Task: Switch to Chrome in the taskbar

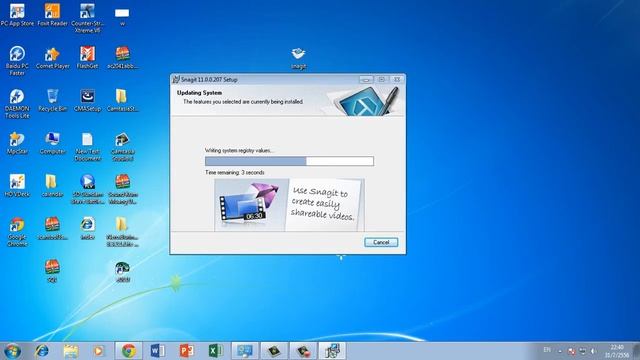Action: pyautogui.click(x=129, y=351)
